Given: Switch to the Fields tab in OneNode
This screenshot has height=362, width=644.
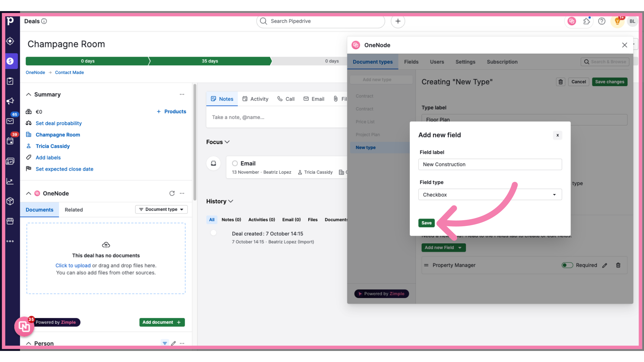Looking at the screenshot, I should click(411, 61).
